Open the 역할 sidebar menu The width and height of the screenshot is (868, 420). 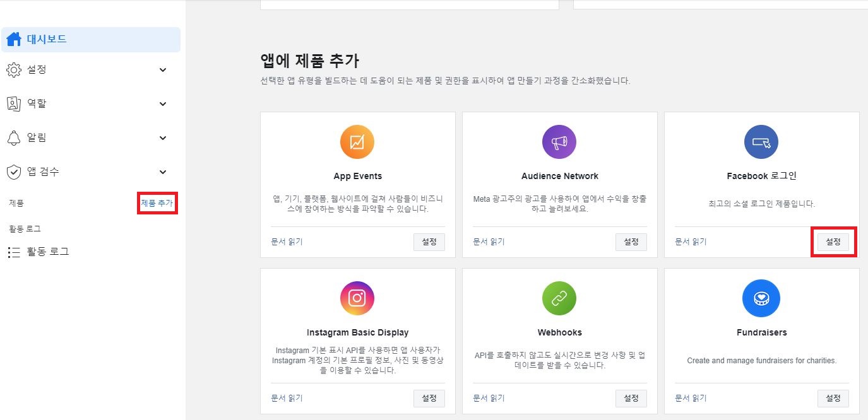coord(91,104)
